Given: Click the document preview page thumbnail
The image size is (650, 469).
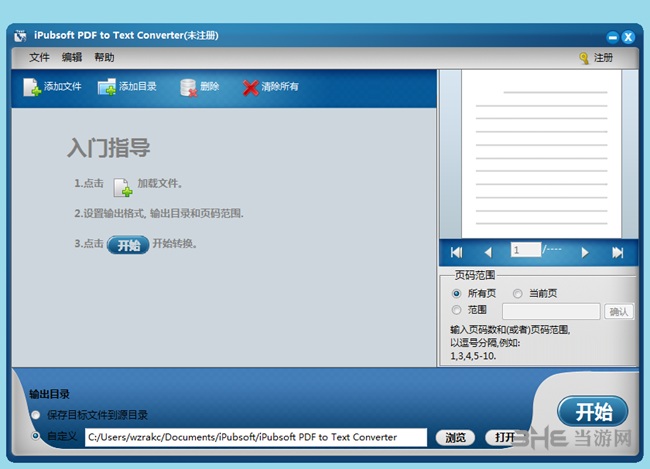Looking at the screenshot, I should 541,154.
